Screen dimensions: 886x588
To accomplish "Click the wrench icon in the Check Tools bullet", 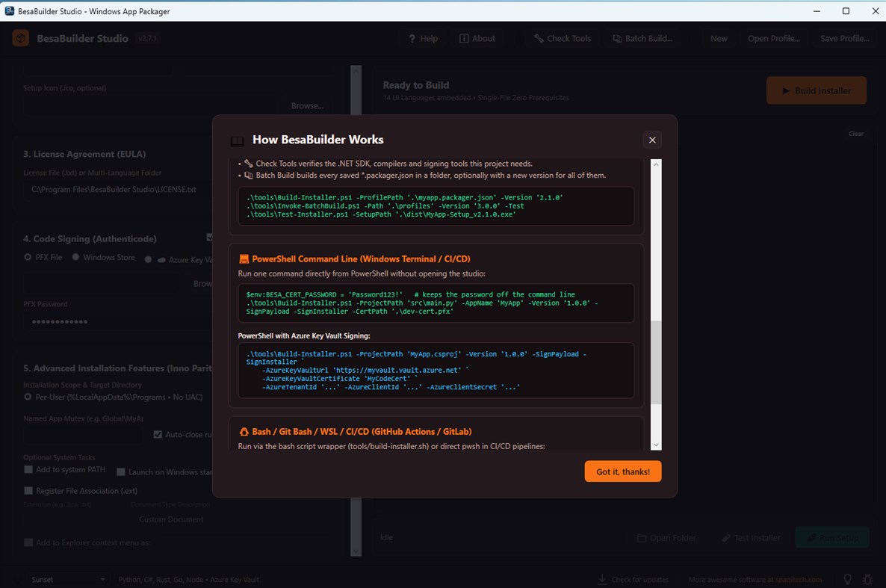I will [x=249, y=164].
